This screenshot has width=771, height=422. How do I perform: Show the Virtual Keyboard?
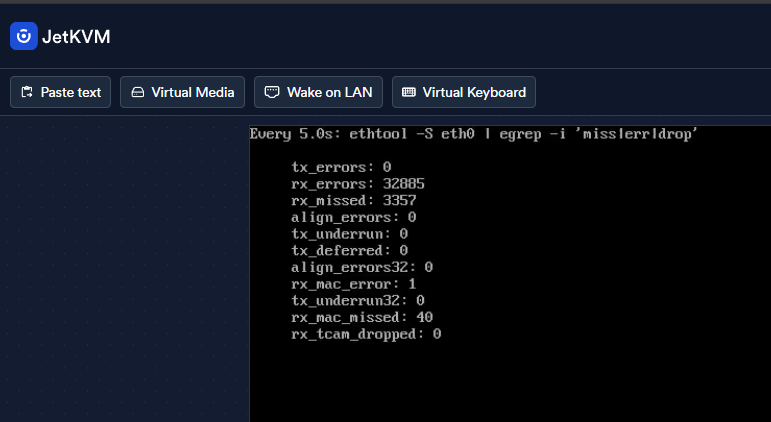(x=464, y=92)
